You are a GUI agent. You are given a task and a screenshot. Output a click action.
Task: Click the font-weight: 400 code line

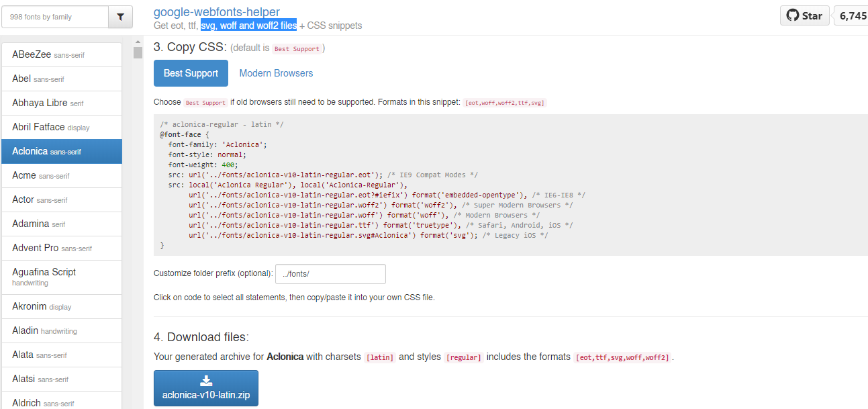tap(203, 165)
